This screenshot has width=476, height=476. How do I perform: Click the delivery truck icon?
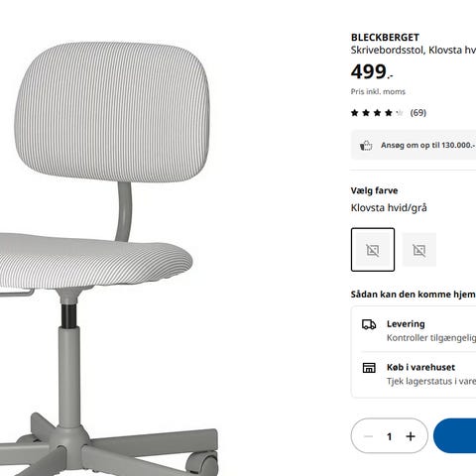pos(369,324)
